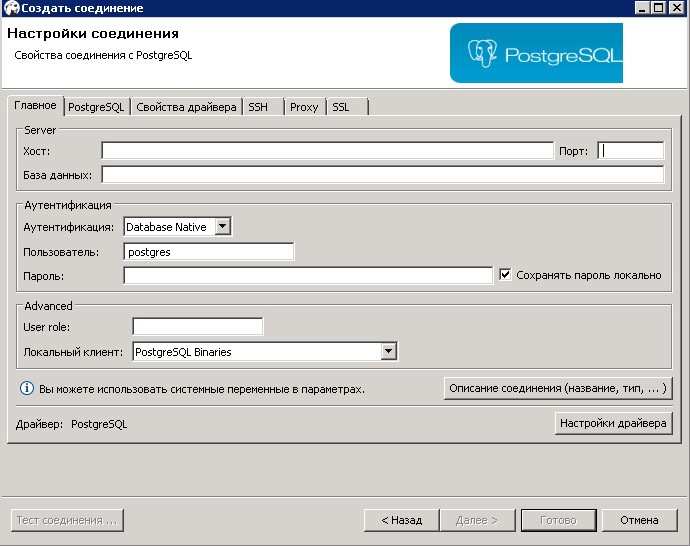The width and height of the screenshot is (690, 546).
Task: Click the DBeaver window icon in the title bar
Action: click(x=11, y=8)
